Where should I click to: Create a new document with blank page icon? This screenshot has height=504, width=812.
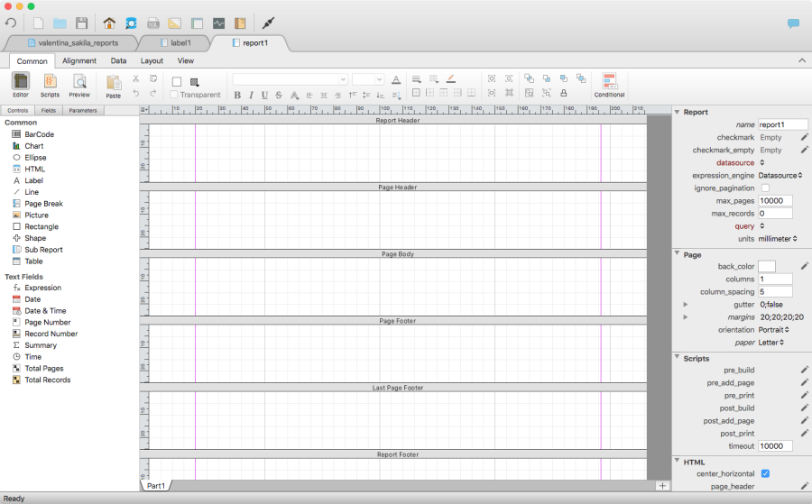coord(38,23)
